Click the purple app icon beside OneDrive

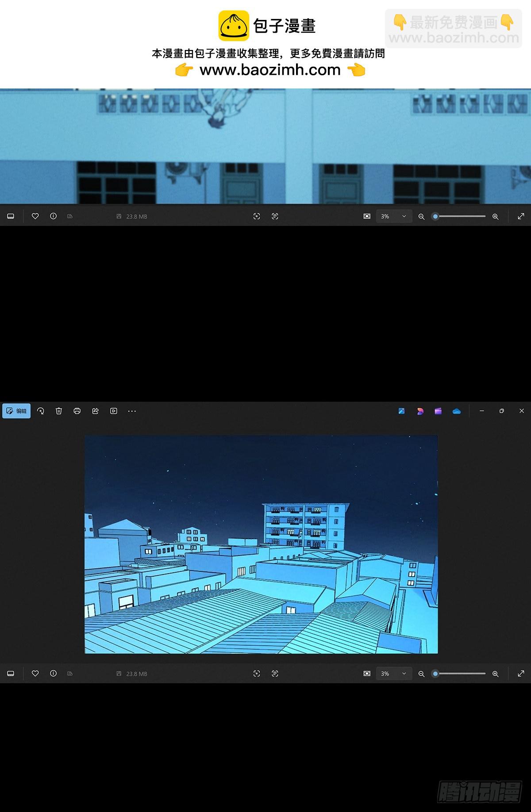[x=438, y=411]
